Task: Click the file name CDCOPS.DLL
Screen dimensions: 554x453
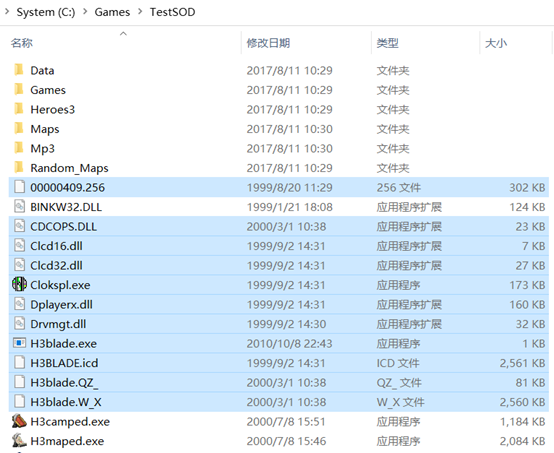Action: coord(64,226)
